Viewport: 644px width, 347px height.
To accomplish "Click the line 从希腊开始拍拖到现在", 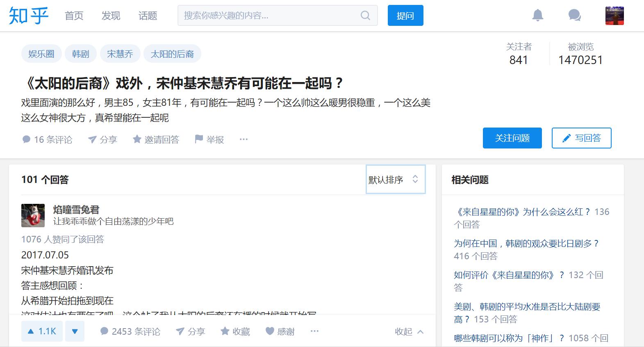I will coord(67,301).
